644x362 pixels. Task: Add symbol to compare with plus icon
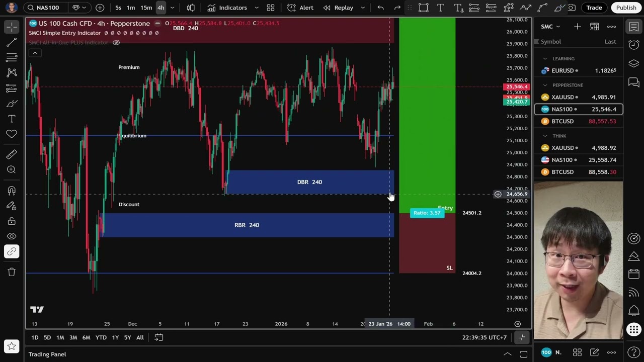pos(100,8)
